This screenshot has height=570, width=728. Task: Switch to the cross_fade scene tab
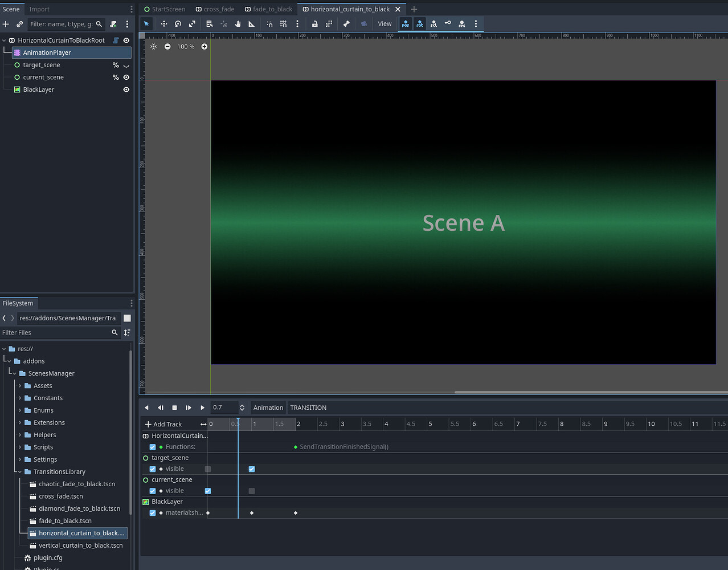[219, 9]
